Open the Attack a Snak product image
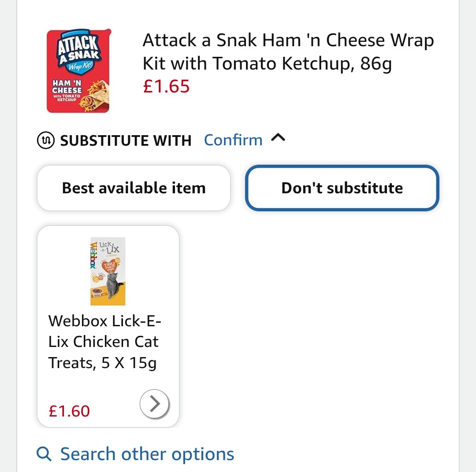The width and height of the screenshot is (476, 472). pyautogui.click(x=78, y=71)
